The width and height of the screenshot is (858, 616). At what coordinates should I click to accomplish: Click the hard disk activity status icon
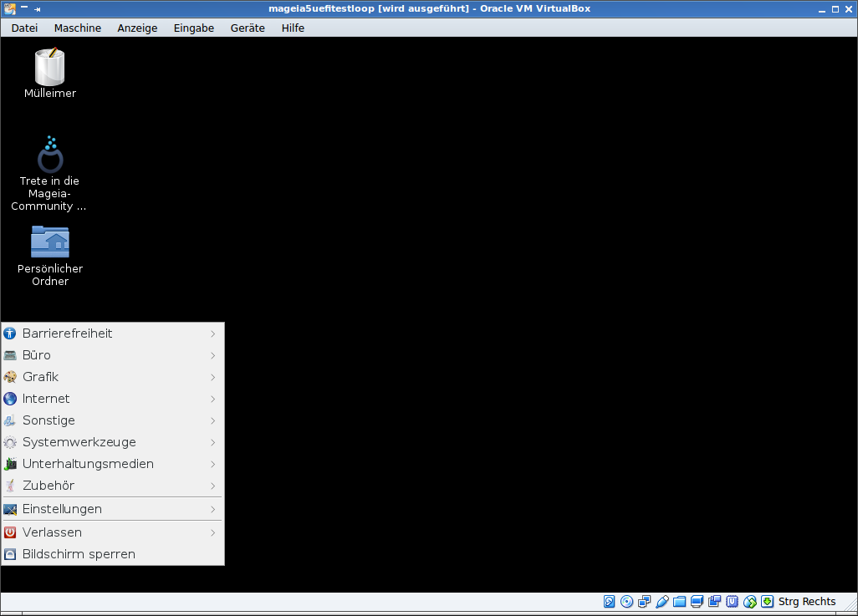609,602
